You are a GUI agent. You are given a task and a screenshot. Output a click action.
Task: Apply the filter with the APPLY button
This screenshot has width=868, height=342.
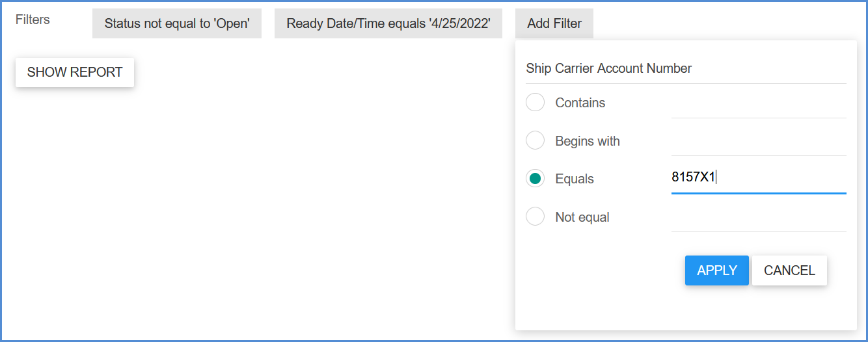pos(717,270)
